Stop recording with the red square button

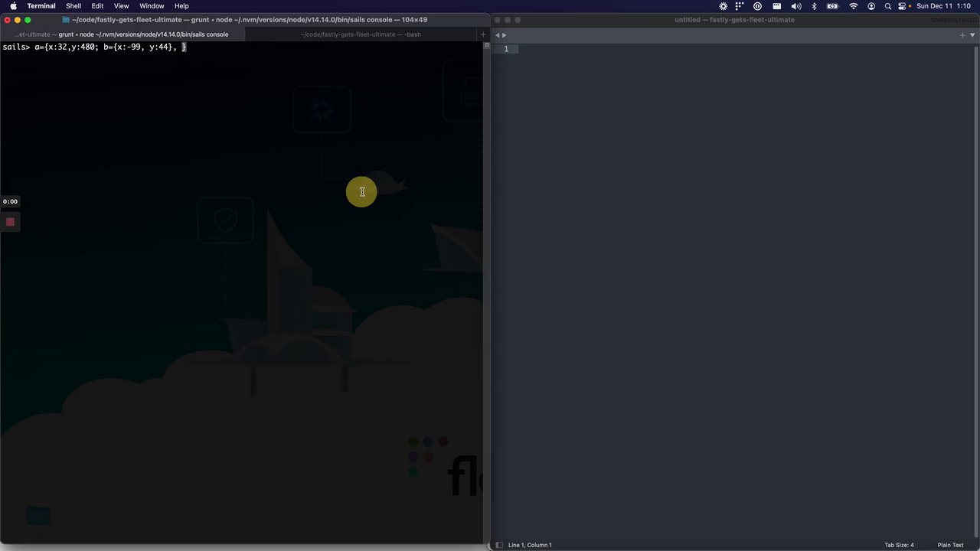pyautogui.click(x=10, y=222)
